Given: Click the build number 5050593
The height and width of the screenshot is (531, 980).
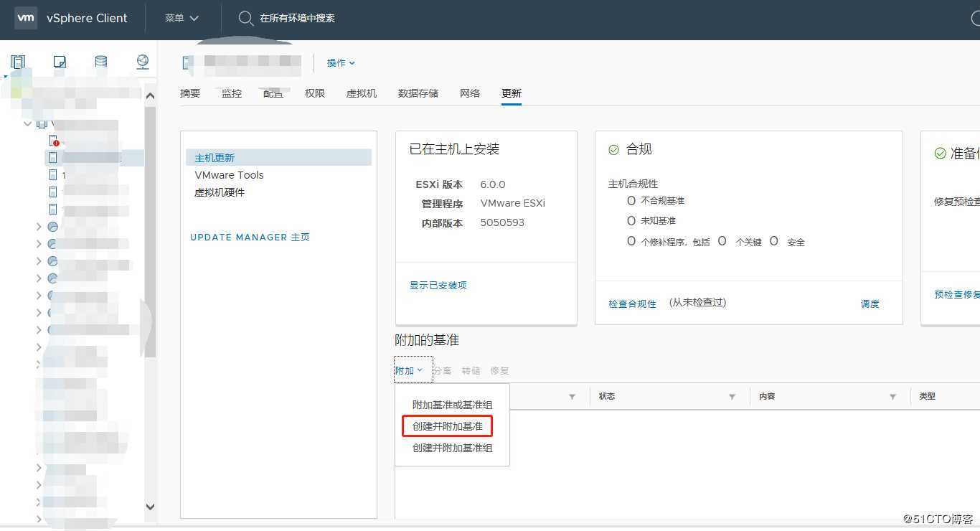Looking at the screenshot, I should click(x=502, y=222).
